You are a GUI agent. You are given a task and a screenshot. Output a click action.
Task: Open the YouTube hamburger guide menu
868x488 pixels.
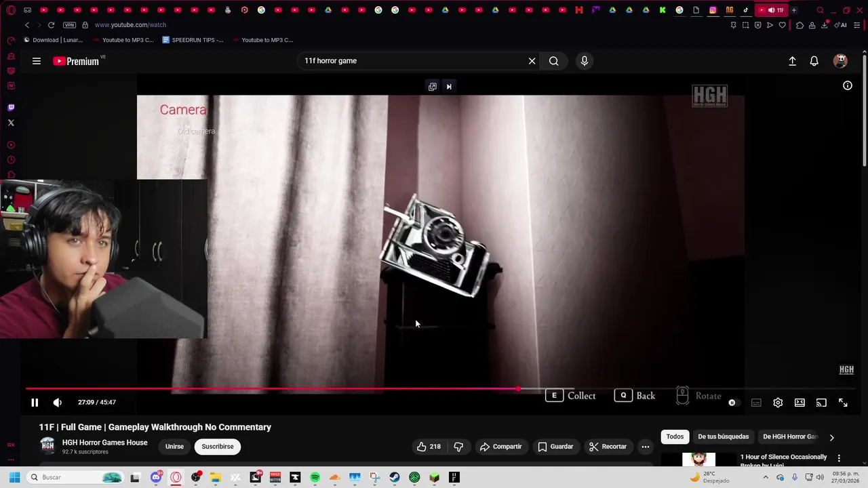[37, 61]
